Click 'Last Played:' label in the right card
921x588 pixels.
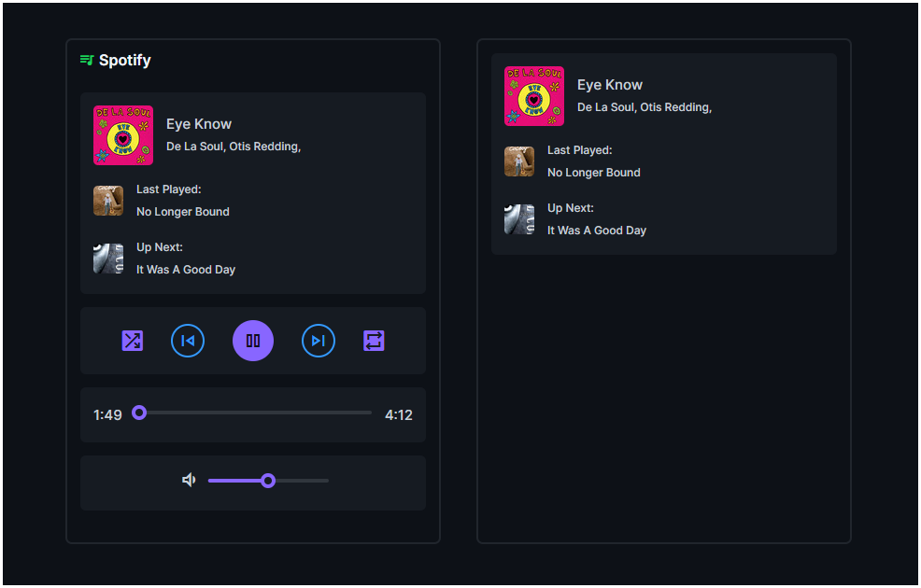[x=580, y=150]
